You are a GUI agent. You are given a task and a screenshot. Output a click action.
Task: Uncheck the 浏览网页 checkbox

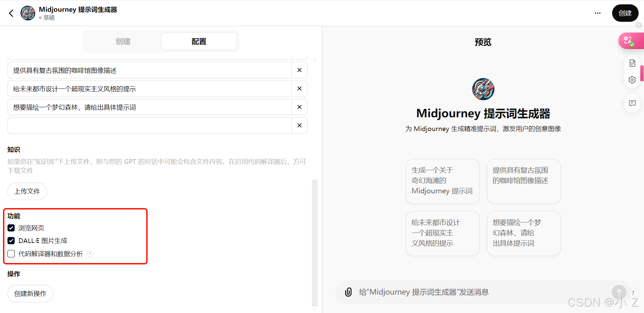click(11, 228)
